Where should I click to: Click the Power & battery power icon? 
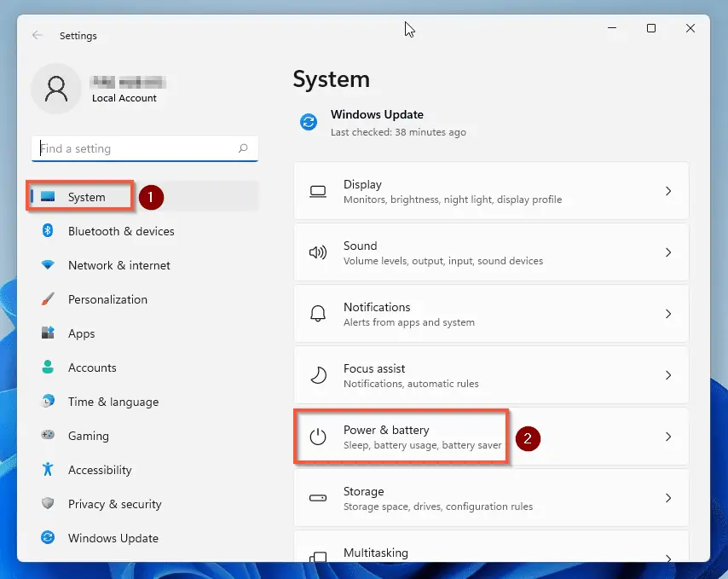pyautogui.click(x=318, y=437)
